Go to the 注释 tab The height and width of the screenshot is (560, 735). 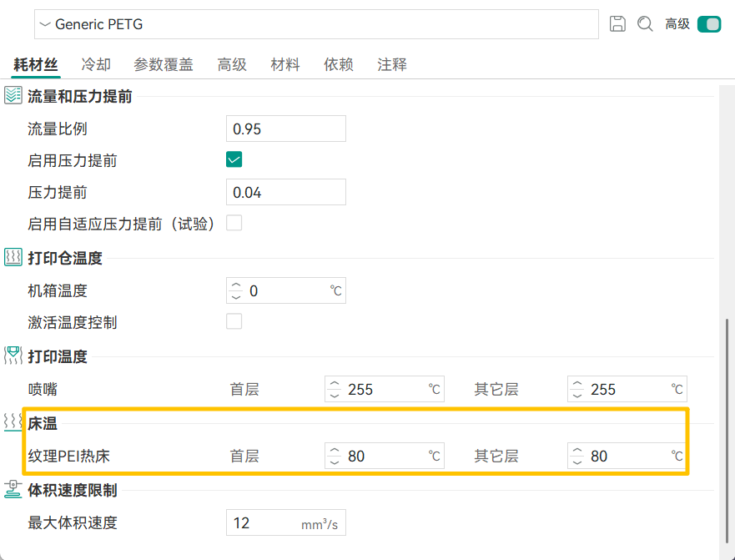tap(392, 64)
